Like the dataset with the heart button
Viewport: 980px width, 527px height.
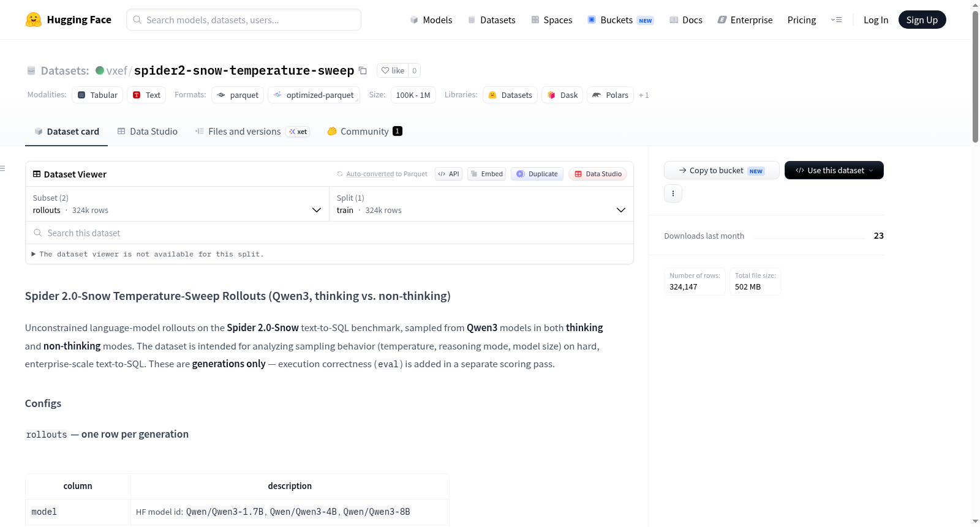(x=393, y=70)
